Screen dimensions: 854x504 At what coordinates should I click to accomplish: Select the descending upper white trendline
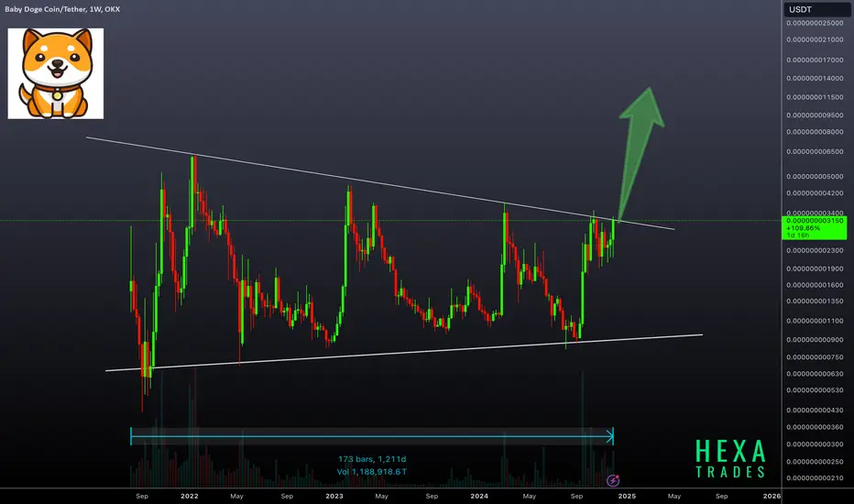click(380, 183)
